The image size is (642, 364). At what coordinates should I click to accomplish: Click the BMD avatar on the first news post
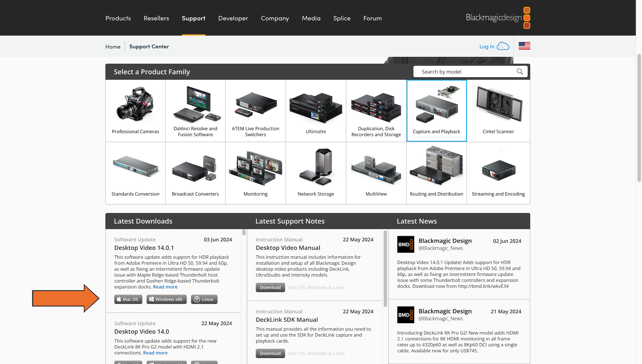click(406, 244)
